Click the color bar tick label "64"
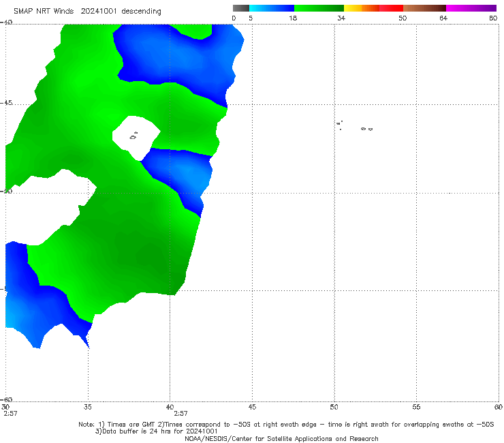 click(443, 18)
